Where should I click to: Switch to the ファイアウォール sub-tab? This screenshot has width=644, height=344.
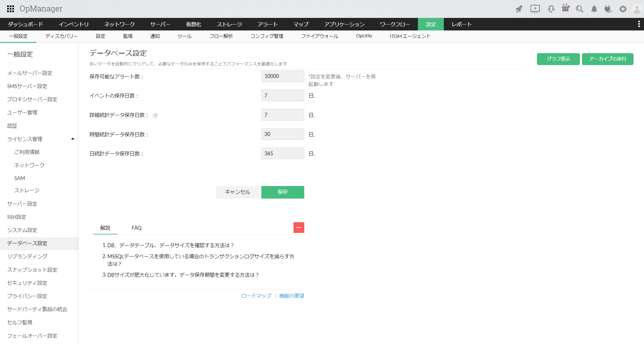pos(319,36)
